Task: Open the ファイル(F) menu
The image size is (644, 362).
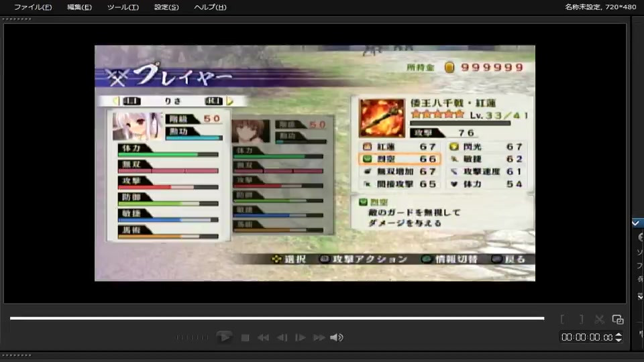Action: click(x=33, y=7)
